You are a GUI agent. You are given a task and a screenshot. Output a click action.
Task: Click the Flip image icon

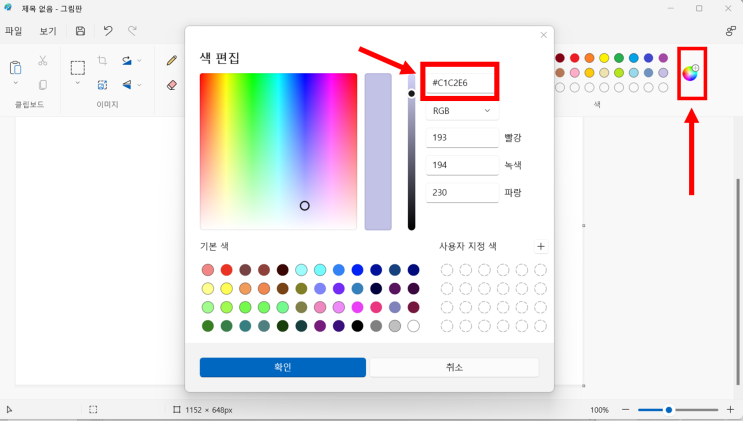(x=127, y=84)
